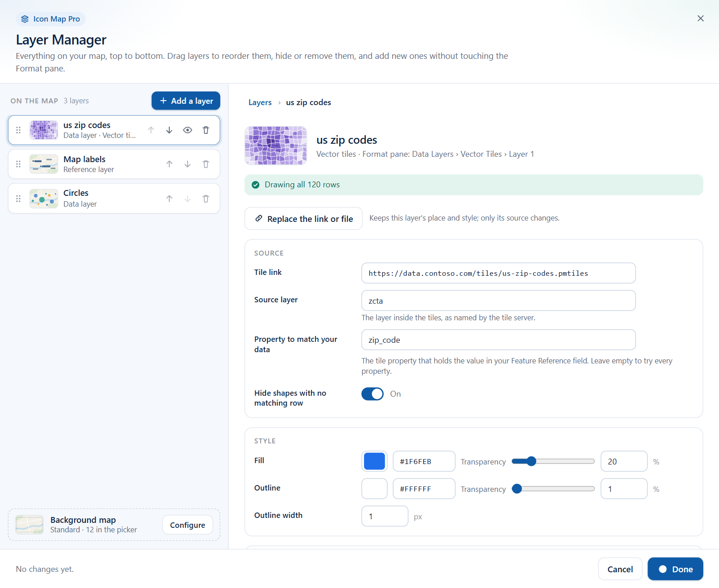Go back to Layers breadcrumb
This screenshot has height=588, width=719.
click(260, 102)
